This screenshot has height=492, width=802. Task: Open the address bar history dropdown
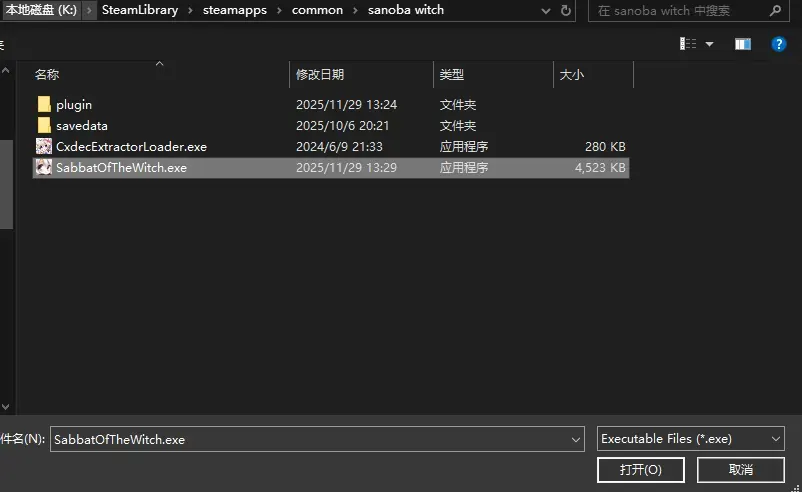(x=546, y=11)
